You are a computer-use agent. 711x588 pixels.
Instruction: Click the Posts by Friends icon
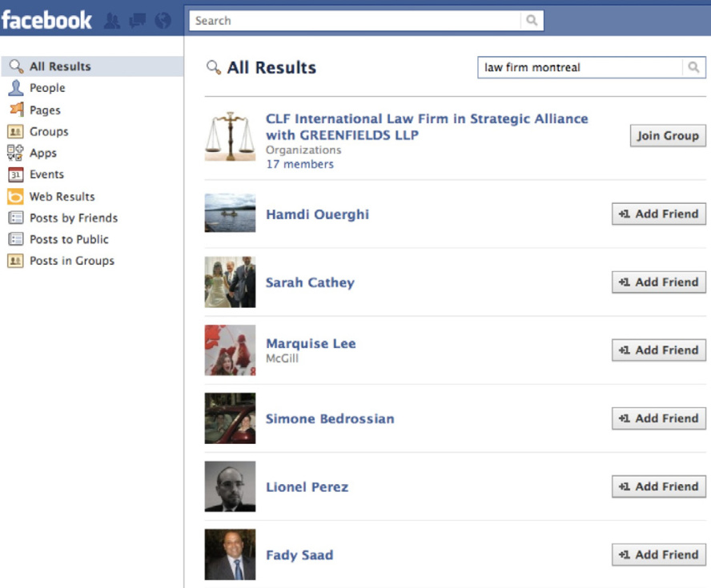(15, 218)
